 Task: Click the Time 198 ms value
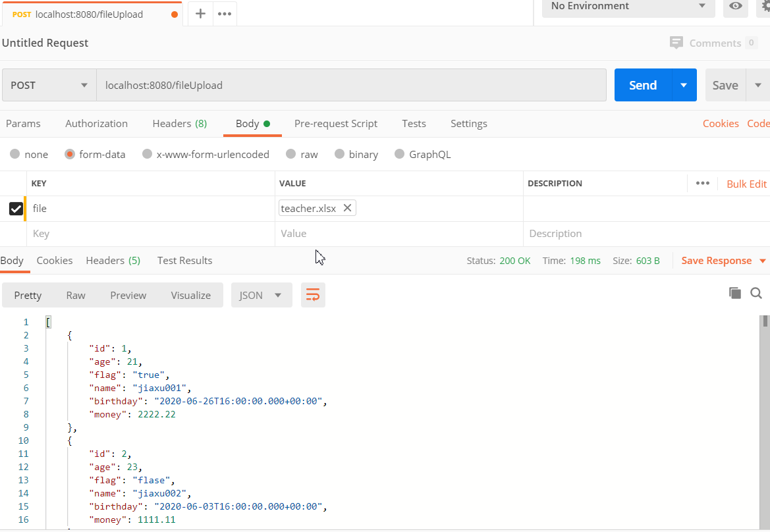585,261
